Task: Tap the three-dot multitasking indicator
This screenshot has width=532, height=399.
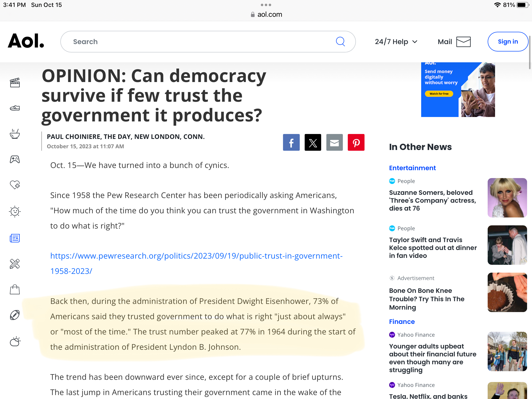Action: pos(266,5)
